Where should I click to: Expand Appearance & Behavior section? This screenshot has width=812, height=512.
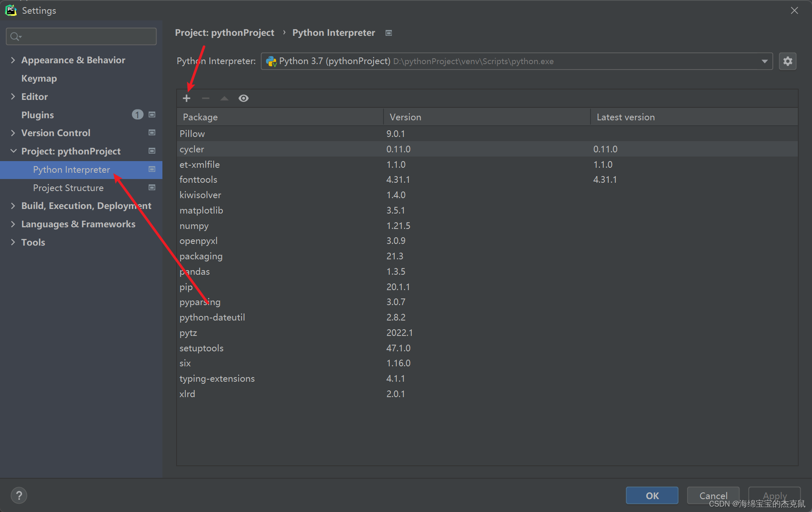coord(13,60)
